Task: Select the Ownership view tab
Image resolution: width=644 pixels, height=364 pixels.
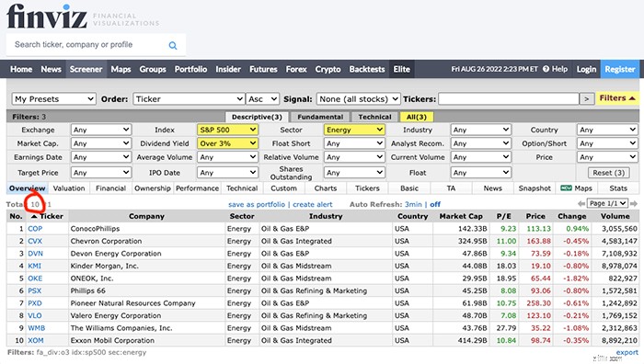Action: pyautogui.click(x=153, y=188)
